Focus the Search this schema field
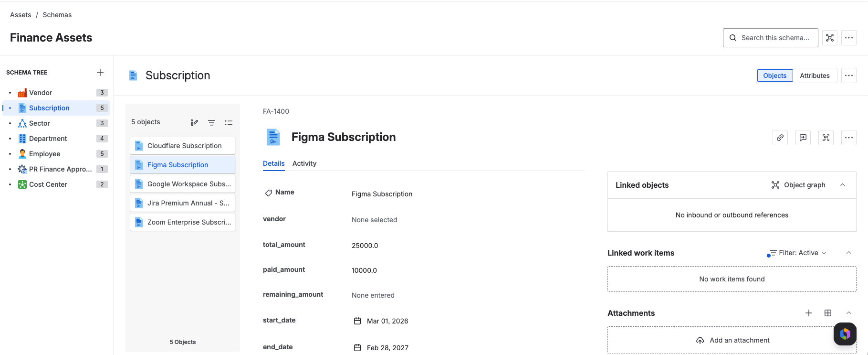This screenshot has width=868, height=355. click(771, 38)
